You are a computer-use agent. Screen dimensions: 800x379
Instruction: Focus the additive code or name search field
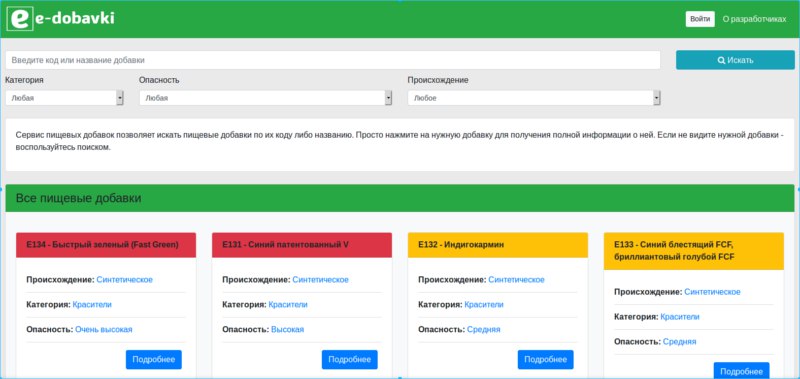[x=333, y=60]
